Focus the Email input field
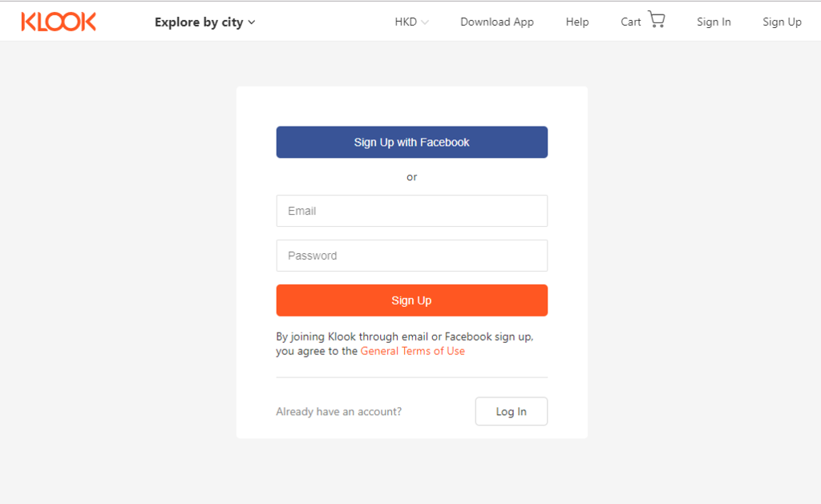This screenshot has height=504, width=821. [411, 211]
